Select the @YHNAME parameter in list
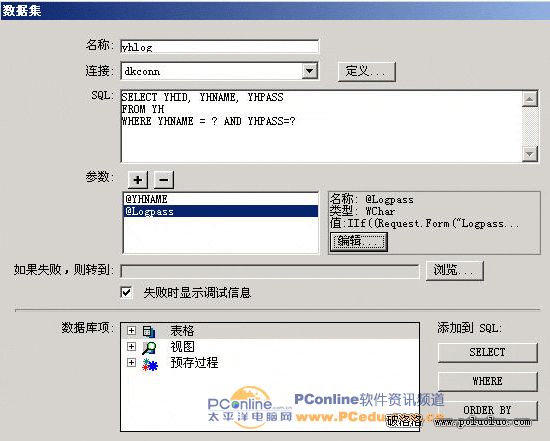This screenshot has width=550, height=441. [x=221, y=199]
